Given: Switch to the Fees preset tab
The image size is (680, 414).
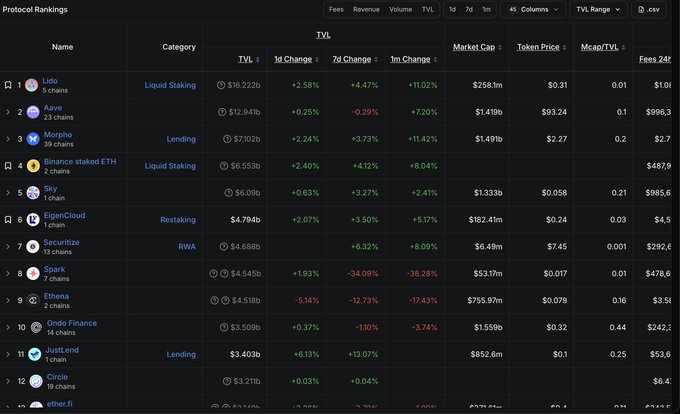Looking at the screenshot, I should [336, 10].
